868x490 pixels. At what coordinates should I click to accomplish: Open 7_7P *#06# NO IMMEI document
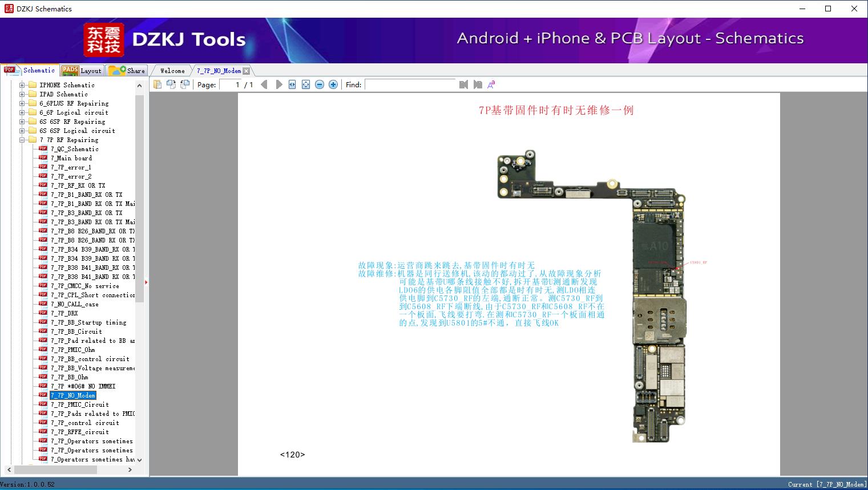[83, 386]
